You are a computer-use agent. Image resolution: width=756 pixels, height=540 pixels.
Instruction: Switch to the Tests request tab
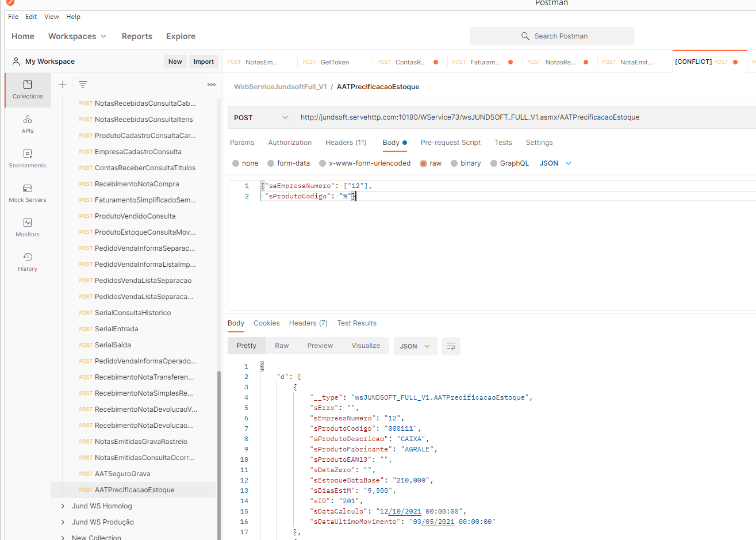pyautogui.click(x=503, y=143)
